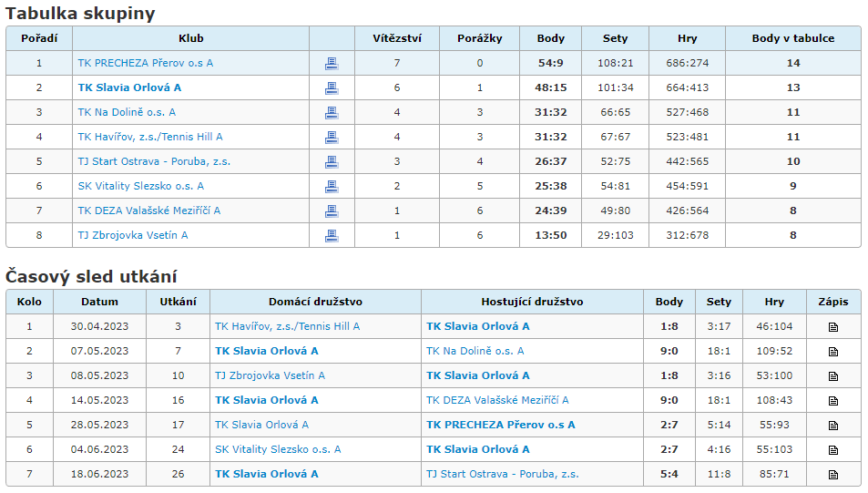Viewport: 868px width, 493px height.
Task: Open match record icon for round 2 on 07.05.2023
Action: [833, 352]
